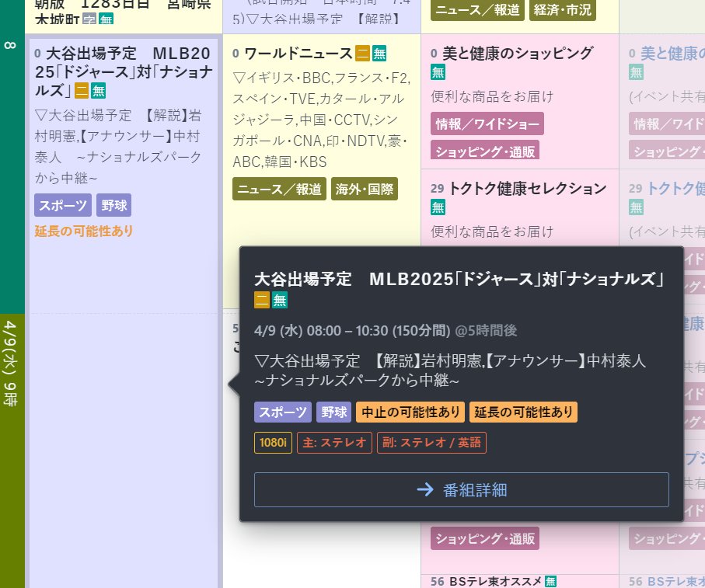
Task: Click 便利な商品をお届け under 美と健康のショッピング
Action: 492,96
